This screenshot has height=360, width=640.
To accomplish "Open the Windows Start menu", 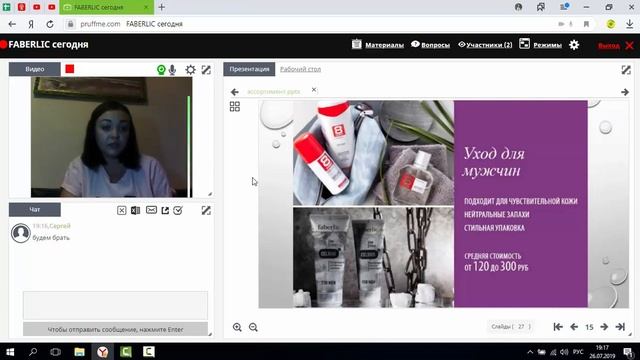I will point(10,351).
